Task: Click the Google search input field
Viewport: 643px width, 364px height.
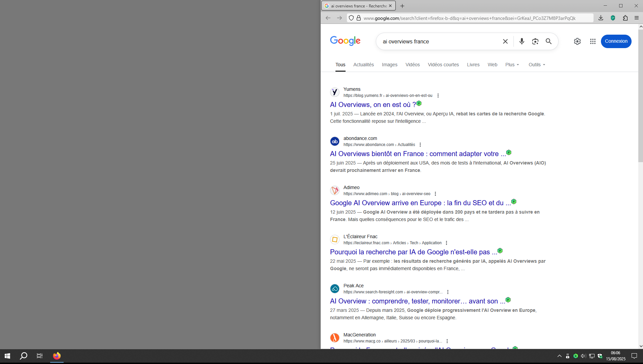Action: pyautogui.click(x=440, y=41)
